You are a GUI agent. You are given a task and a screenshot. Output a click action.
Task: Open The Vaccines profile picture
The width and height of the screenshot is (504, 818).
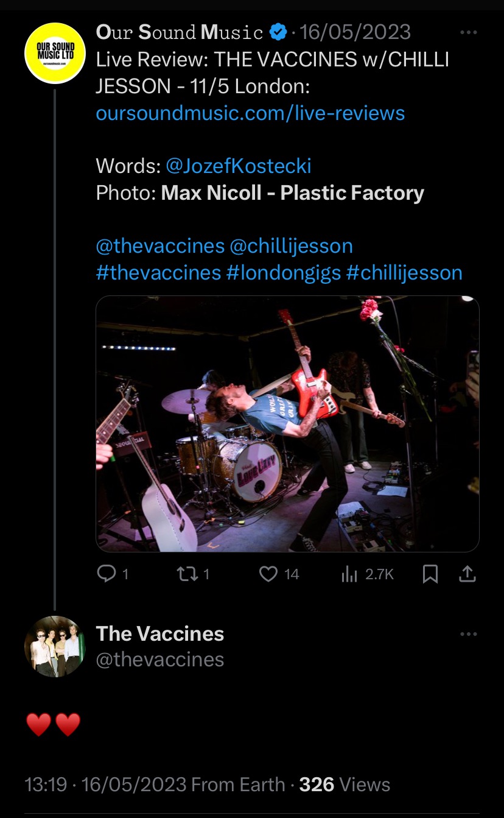tap(55, 646)
